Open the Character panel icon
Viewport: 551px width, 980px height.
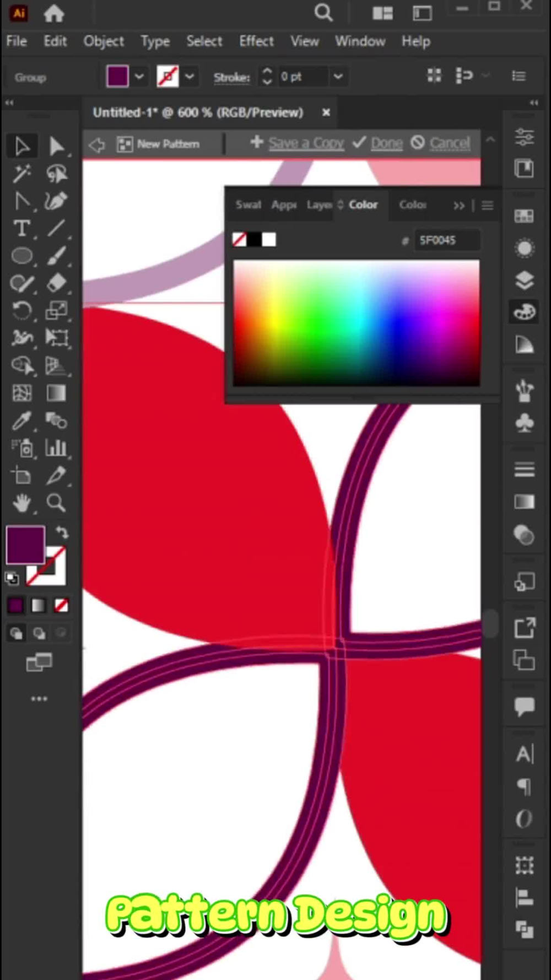524,754
